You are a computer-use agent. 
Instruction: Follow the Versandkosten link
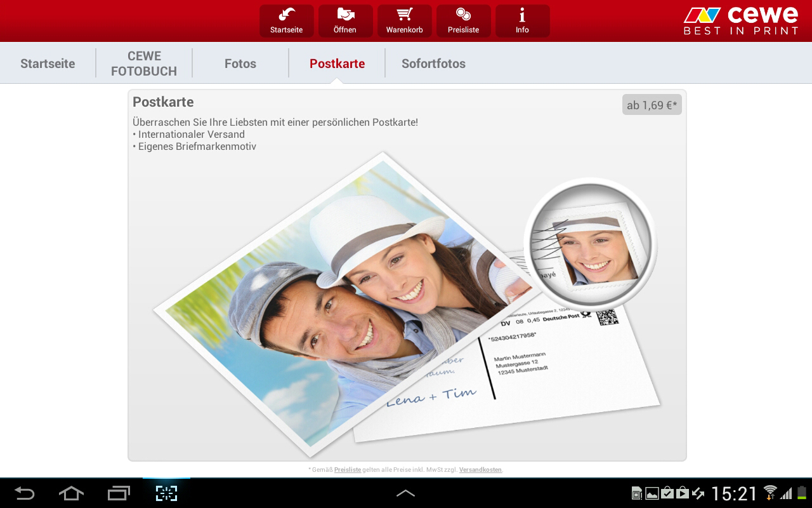coord(480,470)
